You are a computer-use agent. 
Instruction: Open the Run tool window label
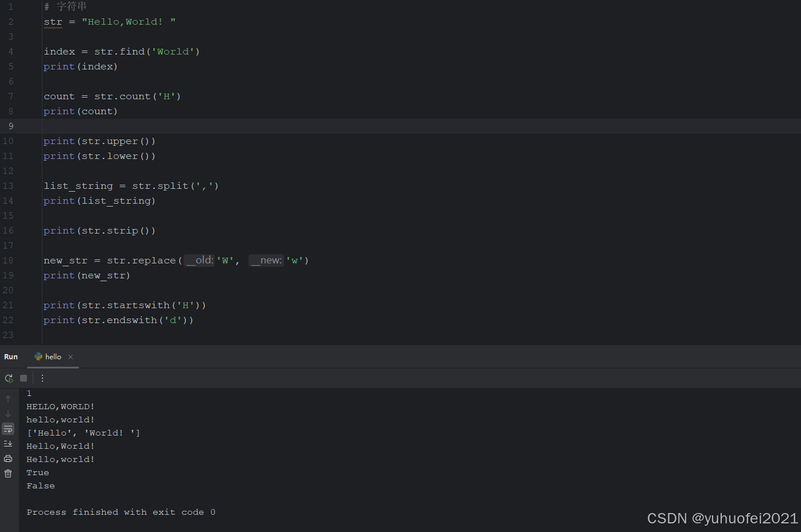11,357
